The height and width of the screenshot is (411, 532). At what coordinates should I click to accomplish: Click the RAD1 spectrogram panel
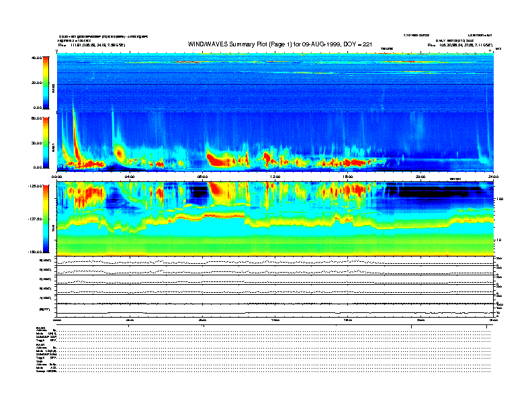[275, 142]
